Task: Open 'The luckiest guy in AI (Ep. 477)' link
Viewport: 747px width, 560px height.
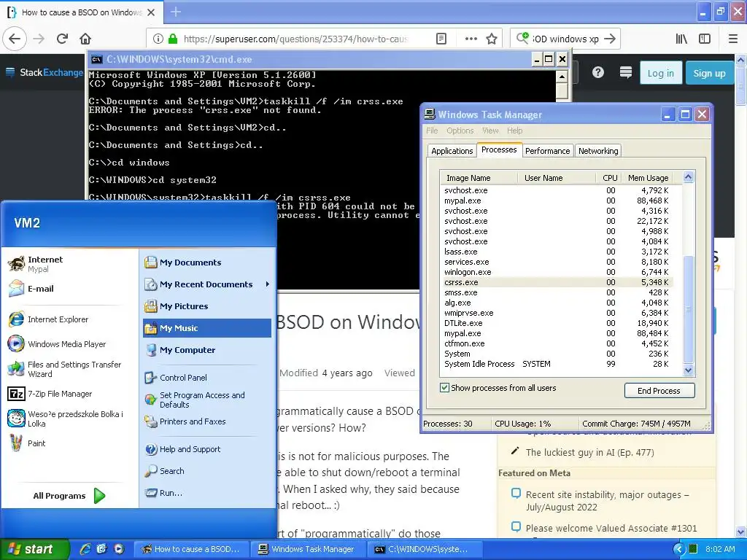Action: pyautogui.click(x=589, y=452)
